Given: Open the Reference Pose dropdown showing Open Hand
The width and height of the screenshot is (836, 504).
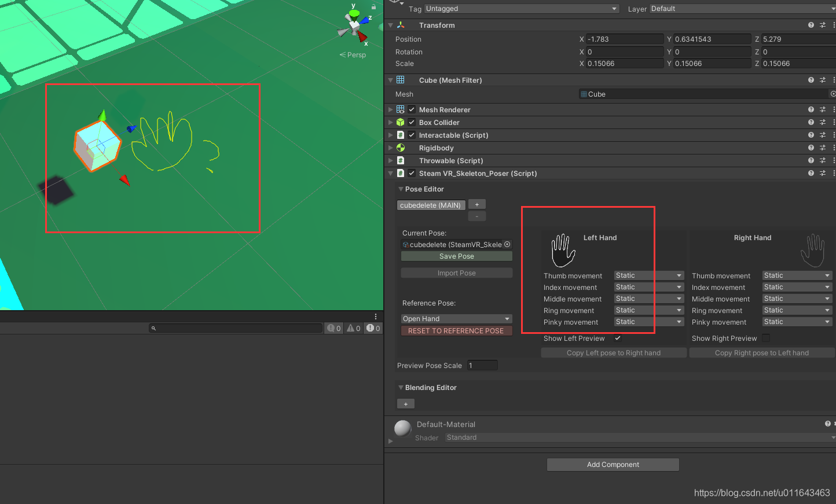Looking at the screenshot, I should tap(456, 318).
